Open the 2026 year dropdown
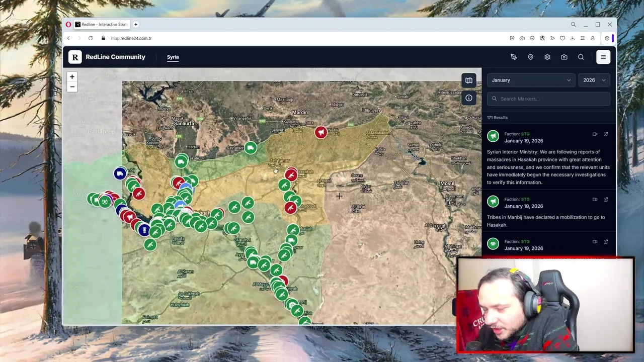644x362 pixels. pyautogui.click(x=594, y=80)
